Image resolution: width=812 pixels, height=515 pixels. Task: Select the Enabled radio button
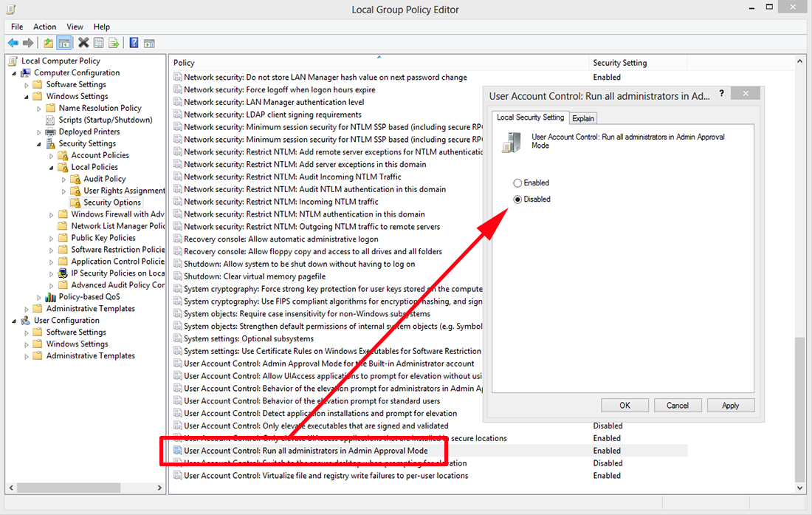517,183
